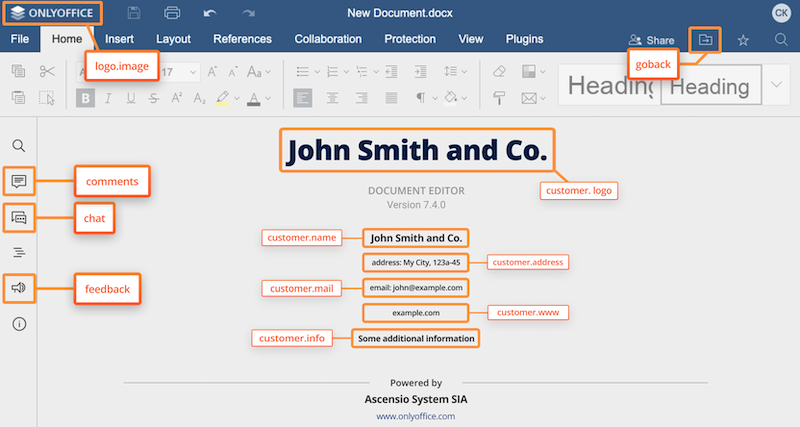Expand the heading styles gallery dropdown

tap(777, 85)
